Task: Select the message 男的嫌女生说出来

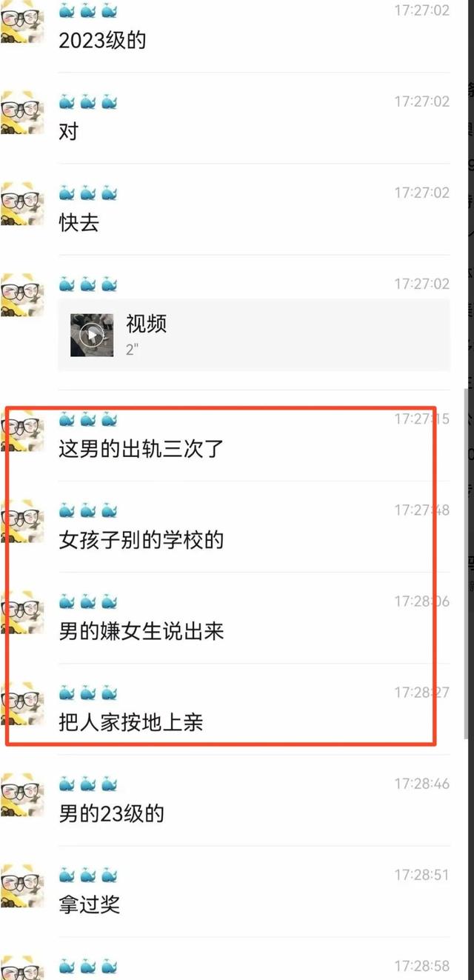Action: coord(141,631)
